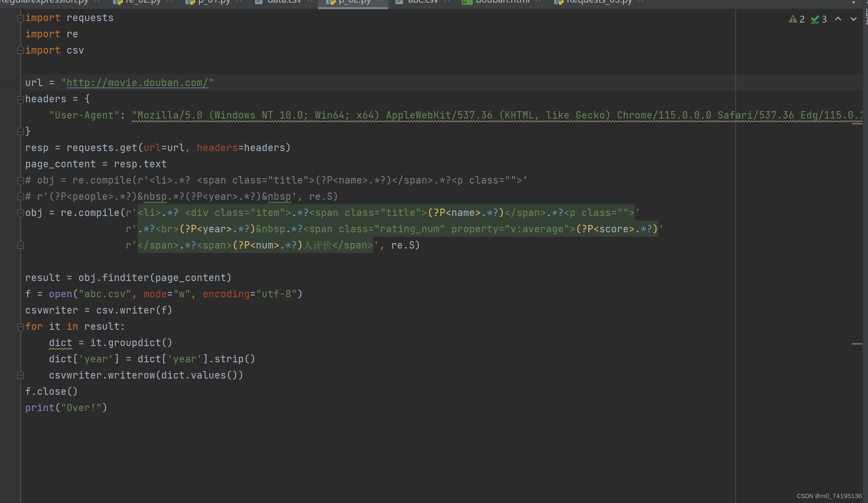Close the p_02.py tab

[379, 1]
